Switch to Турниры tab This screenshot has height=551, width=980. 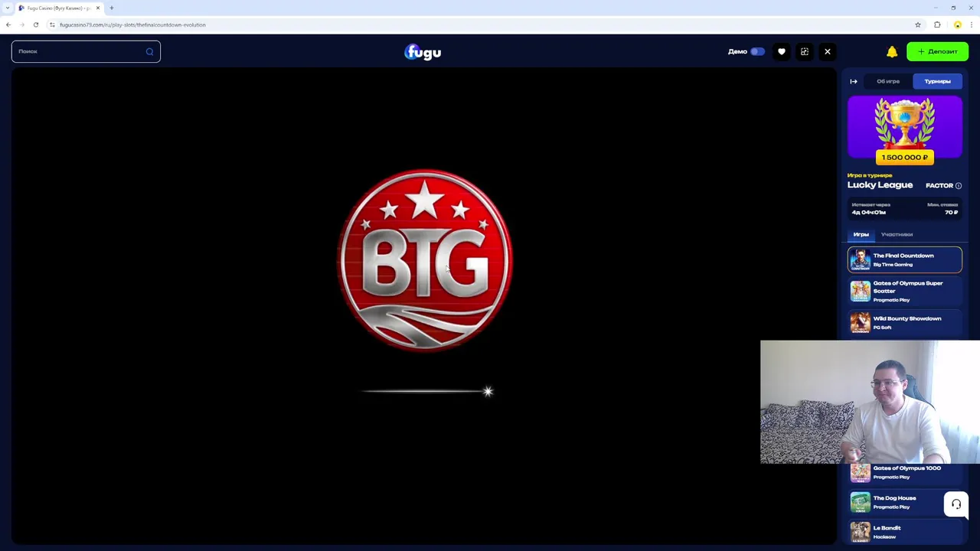point(937,81)
